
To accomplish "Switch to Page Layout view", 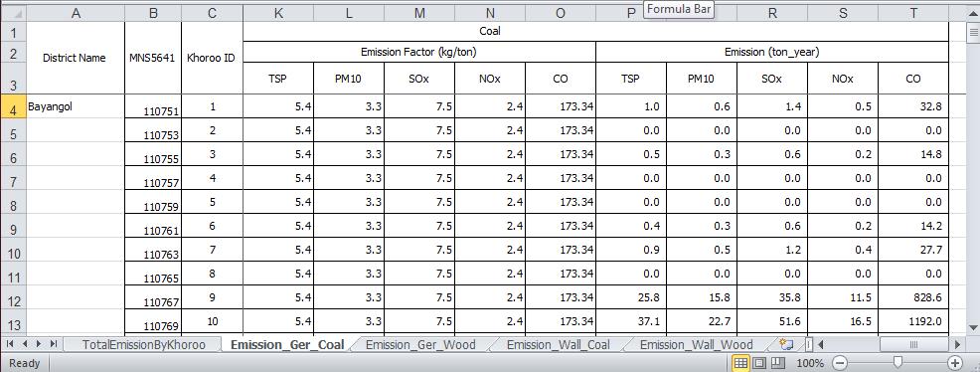I will click(x=758, y=363).
